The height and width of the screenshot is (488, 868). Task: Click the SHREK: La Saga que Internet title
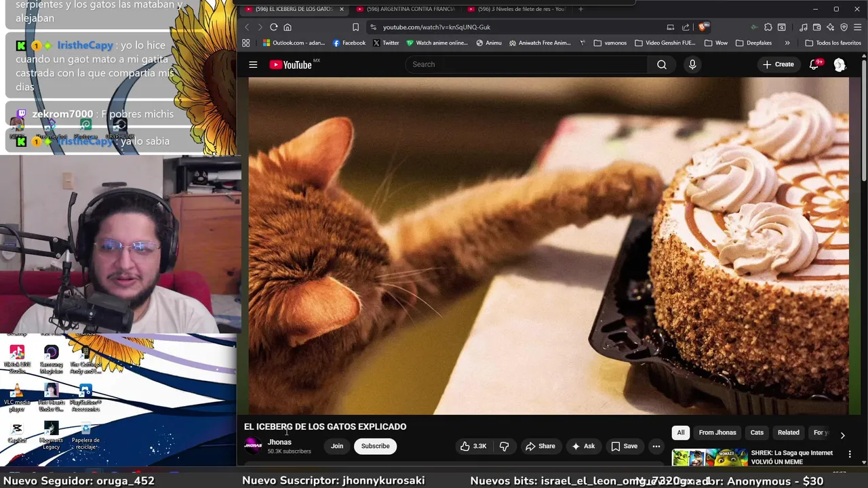pos(792,457)
